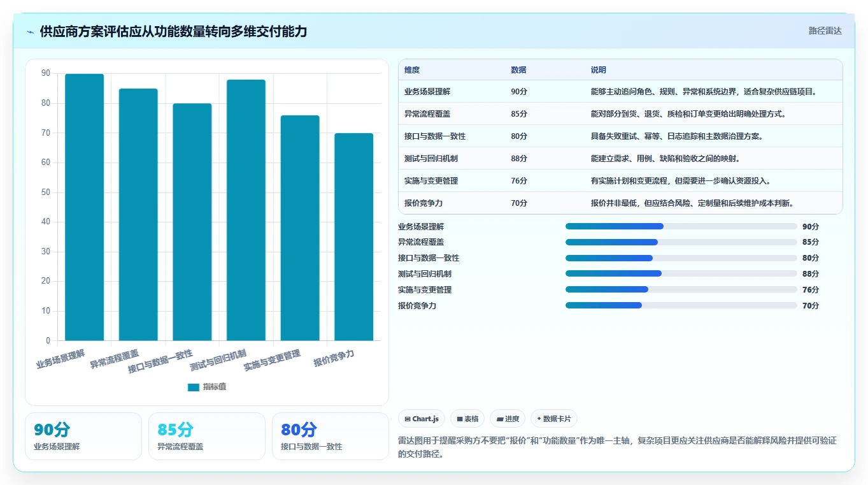The width and height of the screenshot is (868, 485).
Task: Click the 90分 业务场景理解 data card
Action: 83,436
